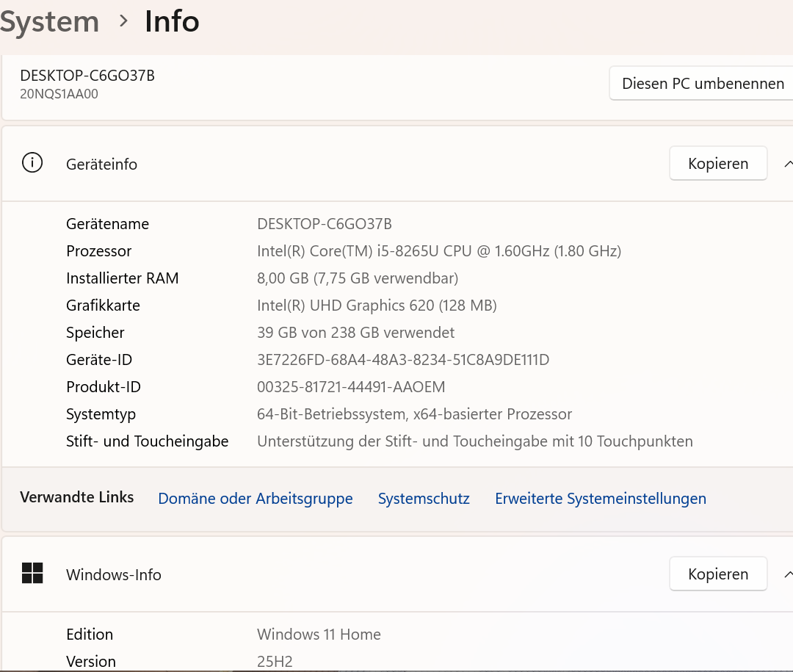
Task: Copy device info with Geräteinfo Kopieren button
Action: click(718, 164)
